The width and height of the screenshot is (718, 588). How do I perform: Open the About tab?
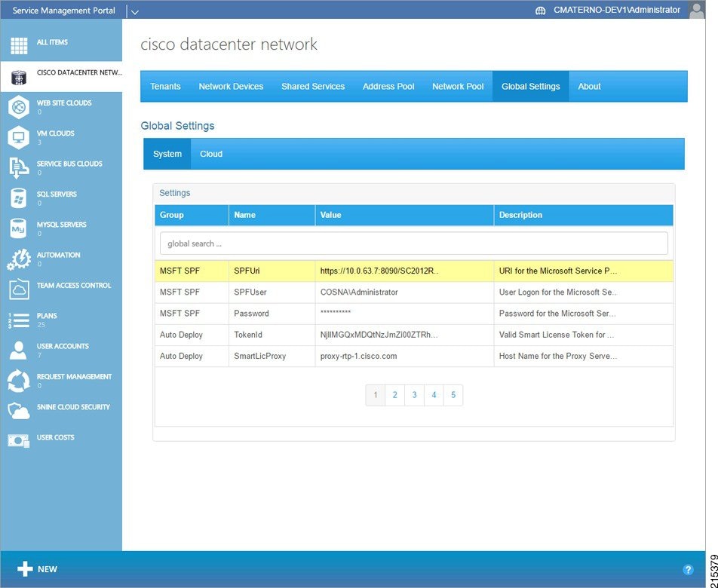pyautogui.click(x=589, y=87)
